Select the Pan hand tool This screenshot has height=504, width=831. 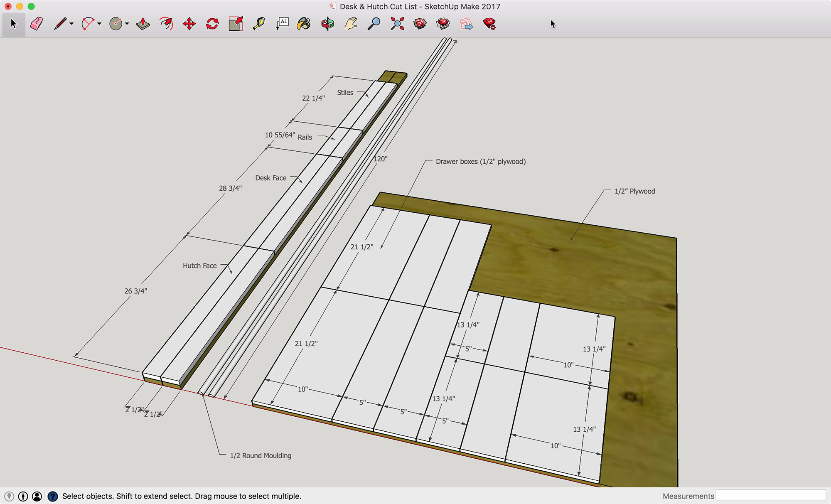click(x=351, y=24)
